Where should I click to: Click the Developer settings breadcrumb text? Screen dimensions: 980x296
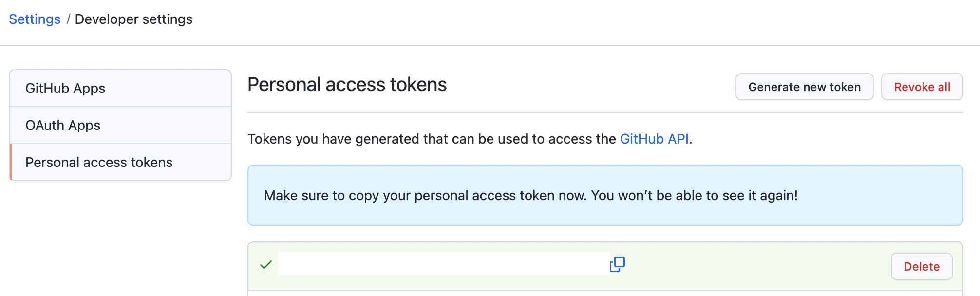pos(133,19)
